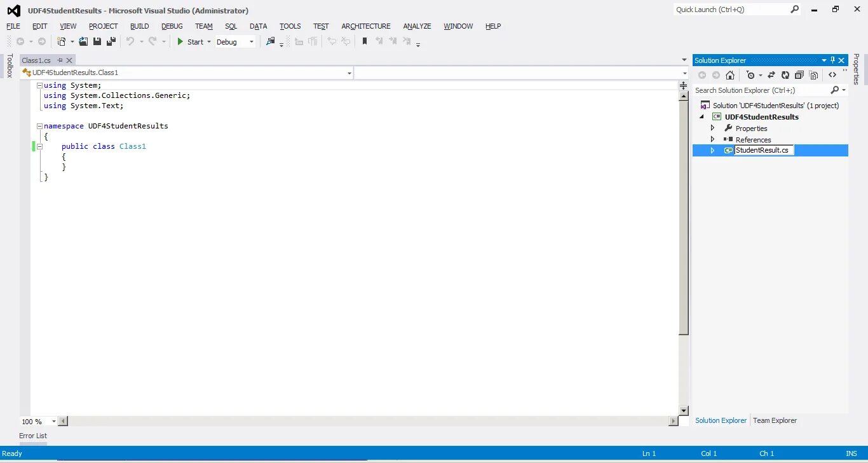This screenshot has width=868, height=463.
Task: Click the editor horizontal scrollbar right arrow
Action: [674, 421]
